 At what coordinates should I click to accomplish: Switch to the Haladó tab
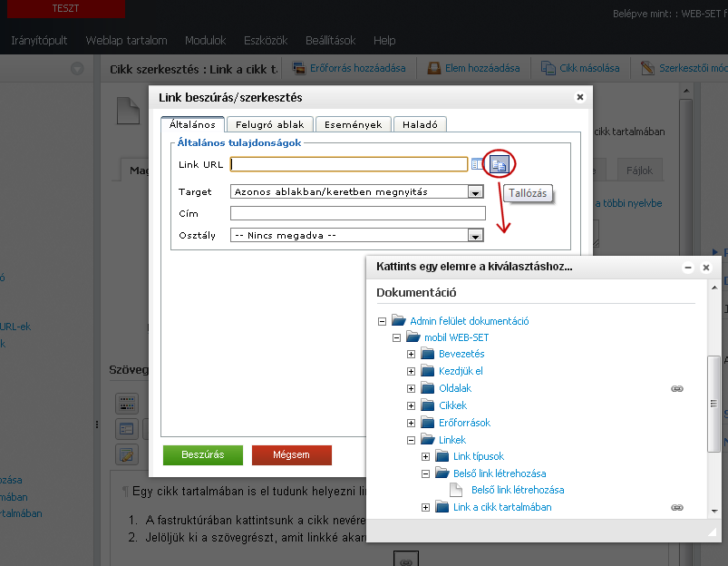click(420, 125)
